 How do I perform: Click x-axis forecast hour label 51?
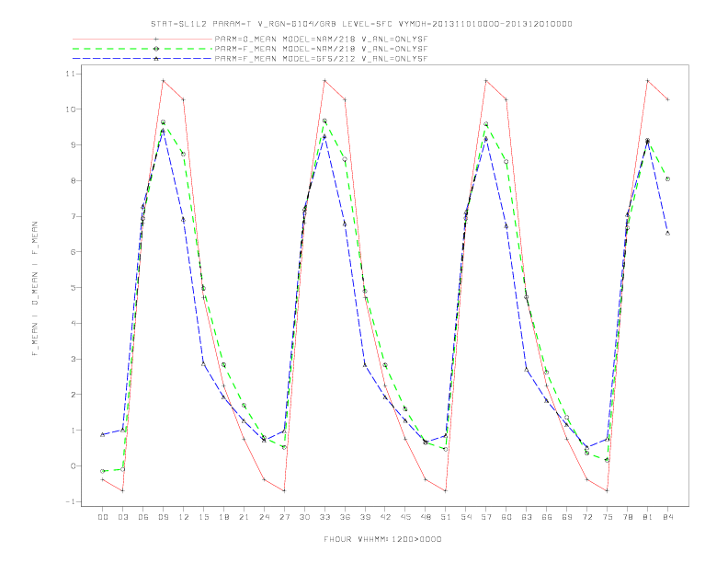446,517
